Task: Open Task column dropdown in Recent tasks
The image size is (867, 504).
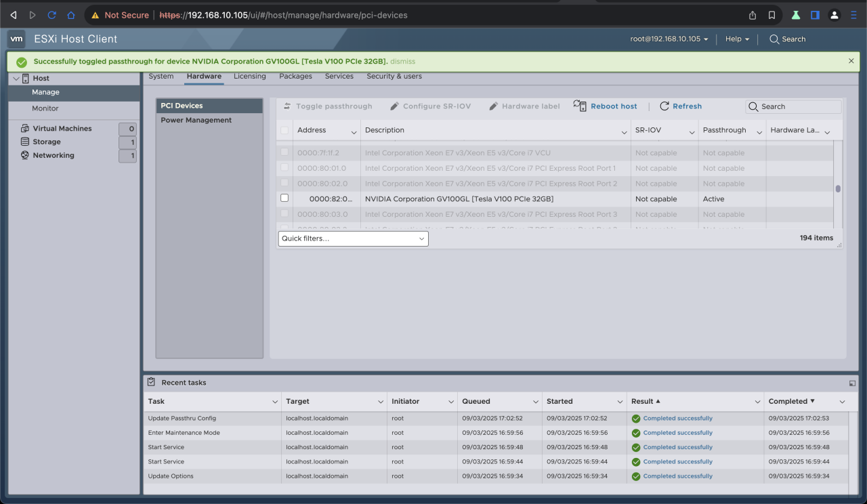Action: pos(275,402)
